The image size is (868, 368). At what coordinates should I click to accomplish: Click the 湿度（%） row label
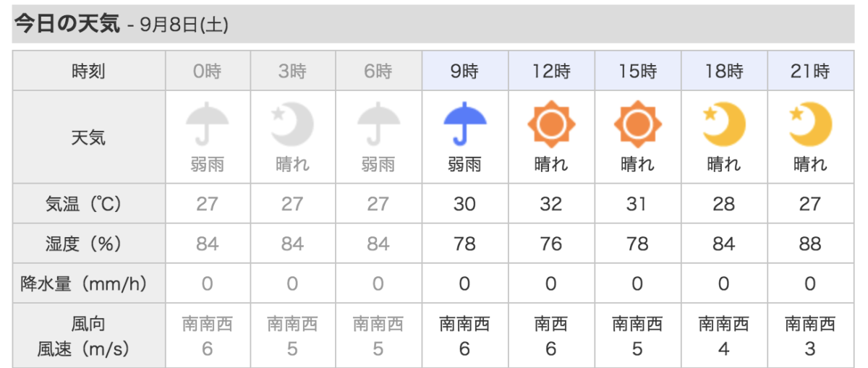[89, 244]
